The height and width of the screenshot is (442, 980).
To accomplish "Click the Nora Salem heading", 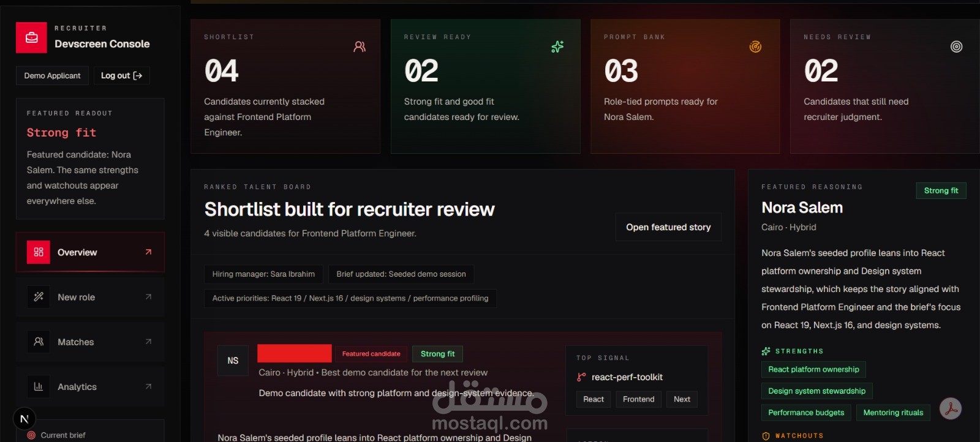I will pos(802,208).
